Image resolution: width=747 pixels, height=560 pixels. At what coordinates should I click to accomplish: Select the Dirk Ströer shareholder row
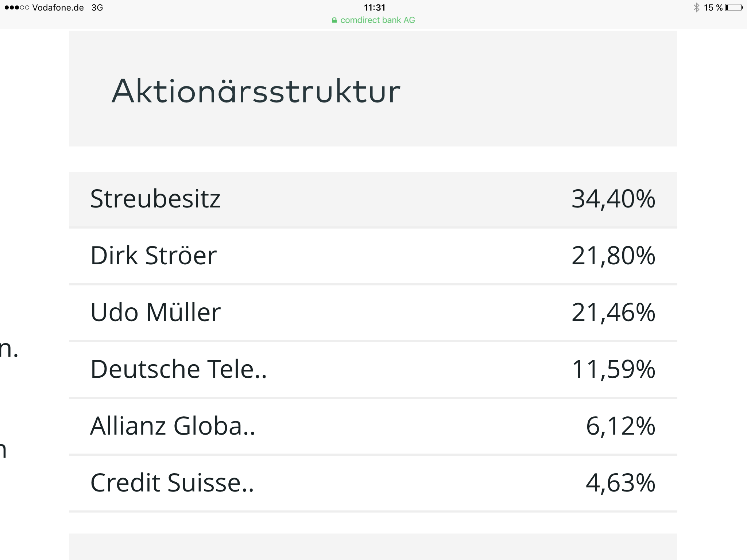[373, 255]
